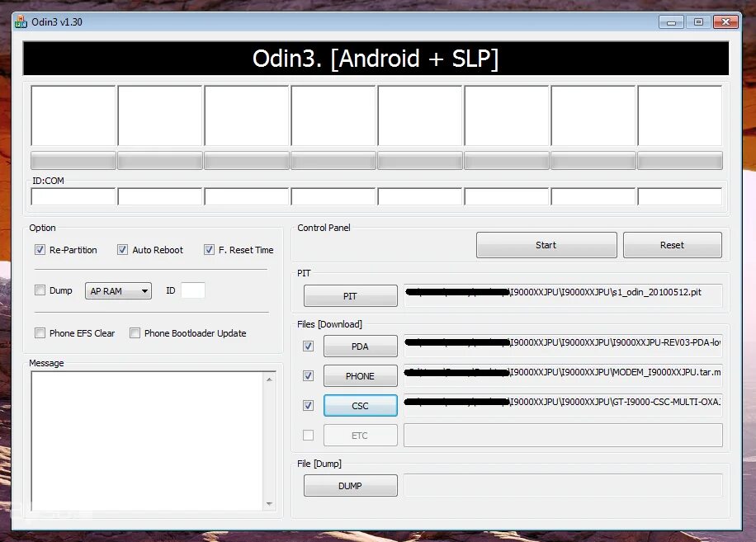Click the PIT path ending s1_odin_20100512.pit

563,295
